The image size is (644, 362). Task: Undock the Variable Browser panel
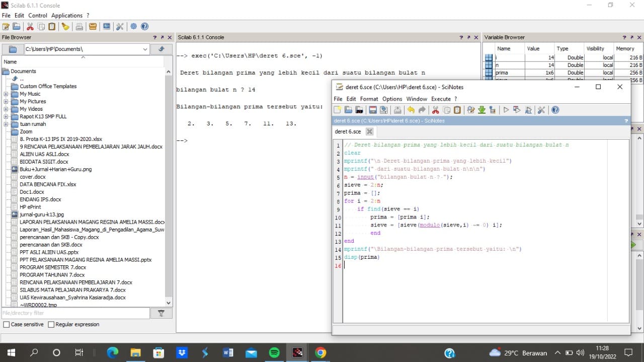631,37
